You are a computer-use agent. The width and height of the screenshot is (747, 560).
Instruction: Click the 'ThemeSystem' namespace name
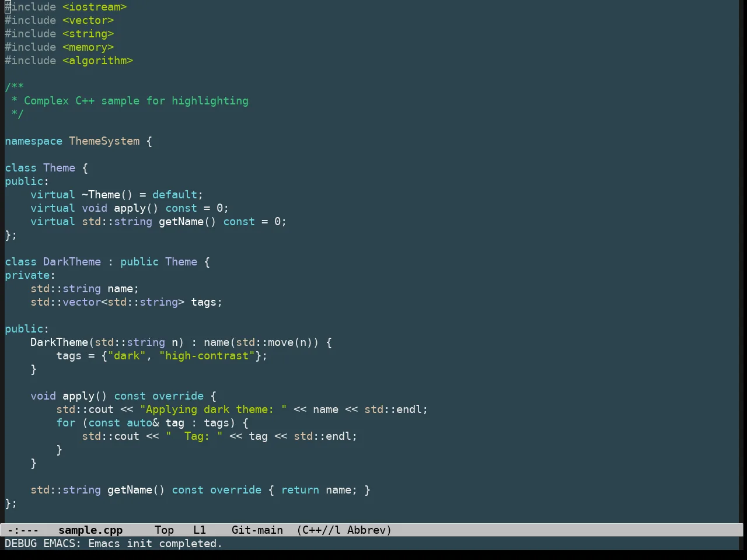tap(104, 141)
